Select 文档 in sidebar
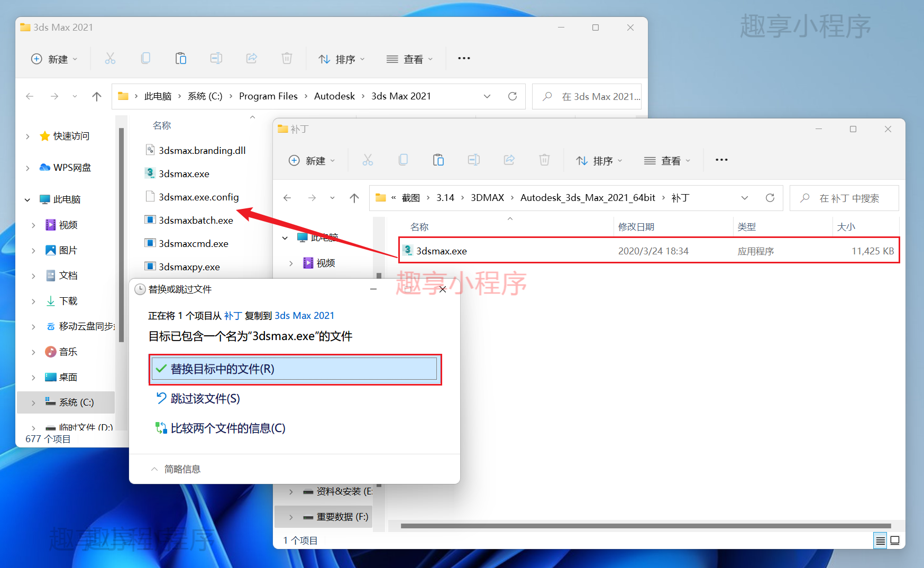The height and width of the screenshot is (568, 924). pyautogui.click(x=68, y=276)
